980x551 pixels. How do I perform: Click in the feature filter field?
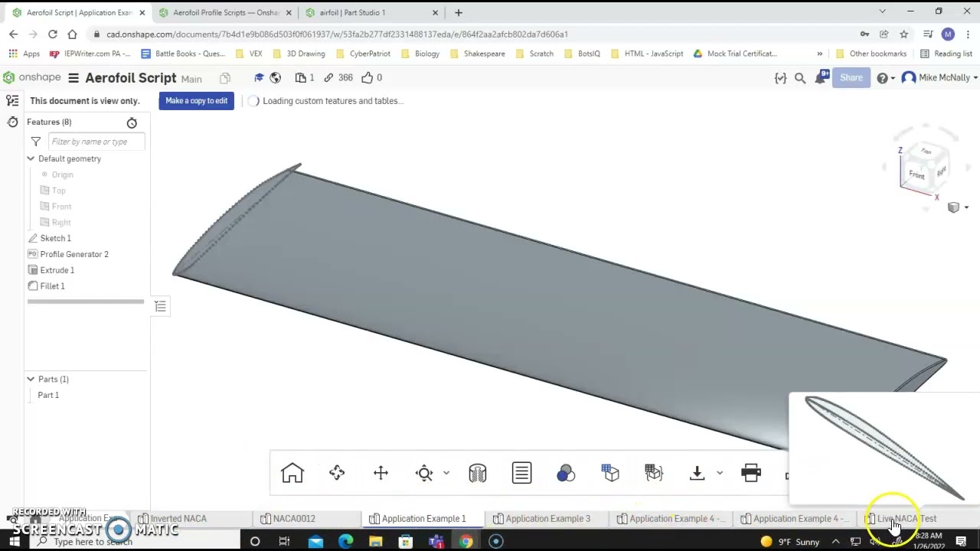click(x=96, y=142)
